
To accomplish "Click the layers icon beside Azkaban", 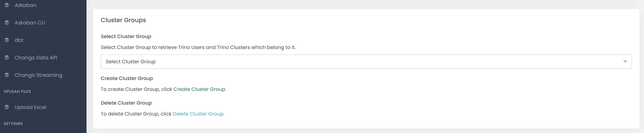I will click(x=7, y=5).
